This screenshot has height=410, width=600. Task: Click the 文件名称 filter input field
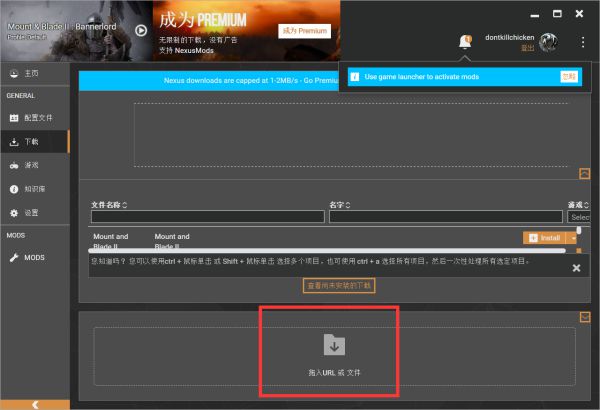coord(207,216)
